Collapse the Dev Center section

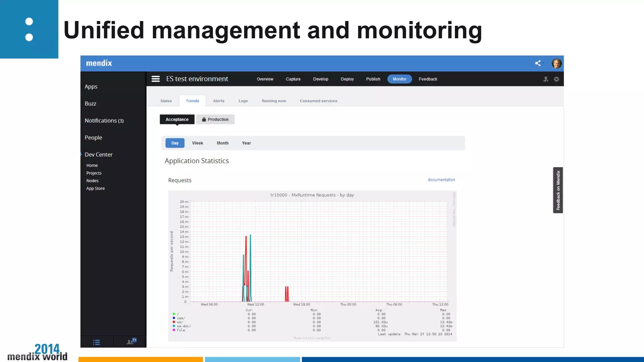98,155
